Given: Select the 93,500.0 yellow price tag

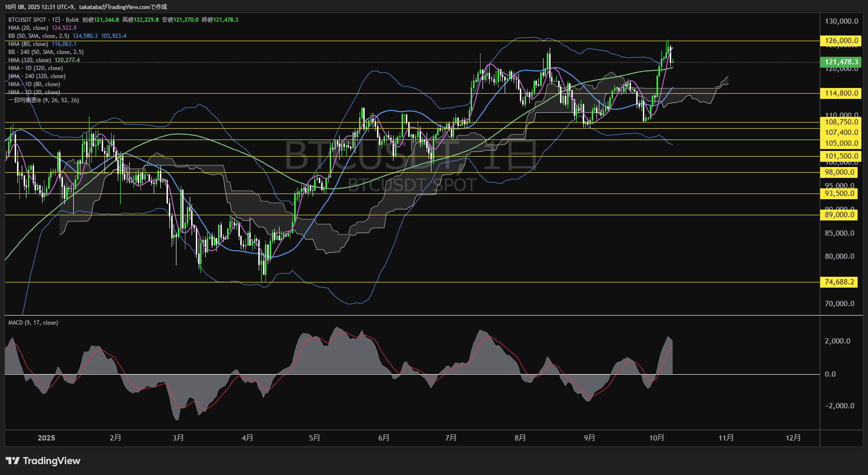Looking at the screenshot, I should tap(840, 194).
